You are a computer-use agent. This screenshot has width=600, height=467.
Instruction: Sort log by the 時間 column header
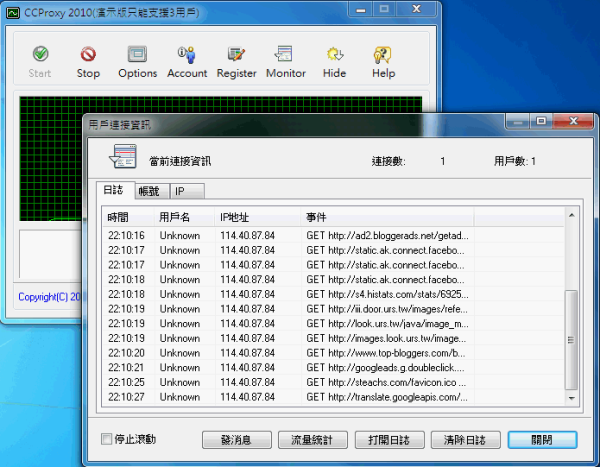[129, 217]
